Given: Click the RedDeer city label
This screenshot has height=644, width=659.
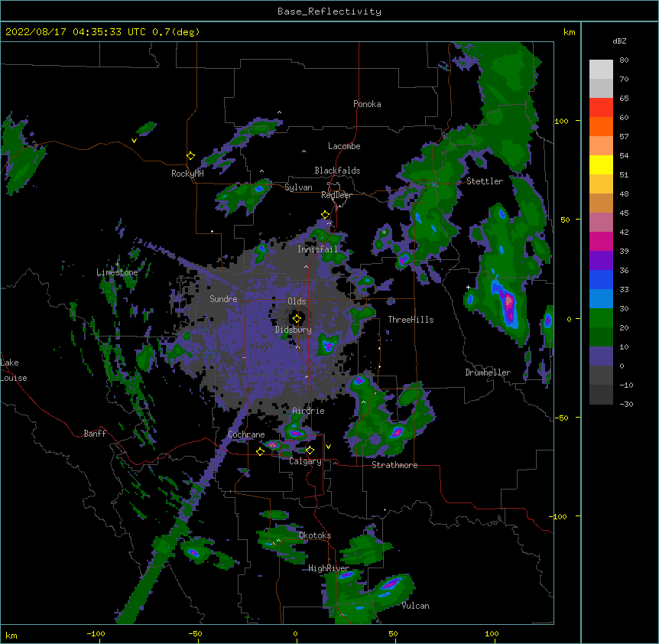Looking at the screenshot, I should tap(336, 195).
